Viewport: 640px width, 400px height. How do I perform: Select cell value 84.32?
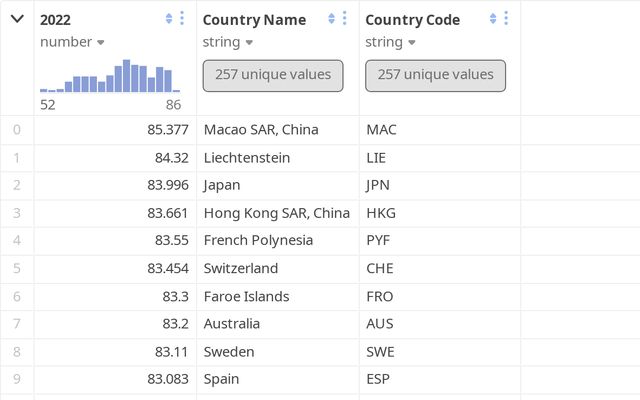[x=116, y=158]
